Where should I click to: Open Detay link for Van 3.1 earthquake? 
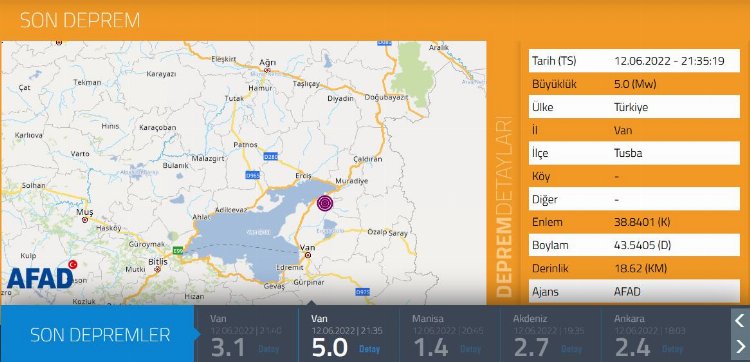click(268, 349)
